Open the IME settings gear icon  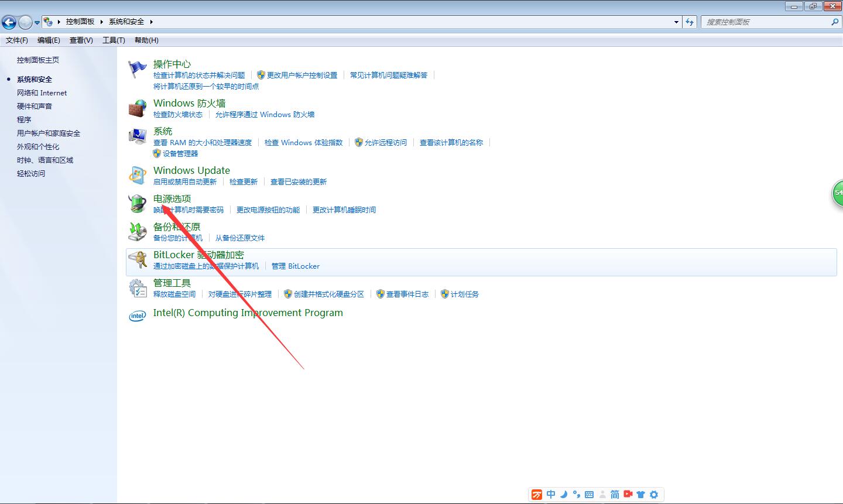point(654,495)
